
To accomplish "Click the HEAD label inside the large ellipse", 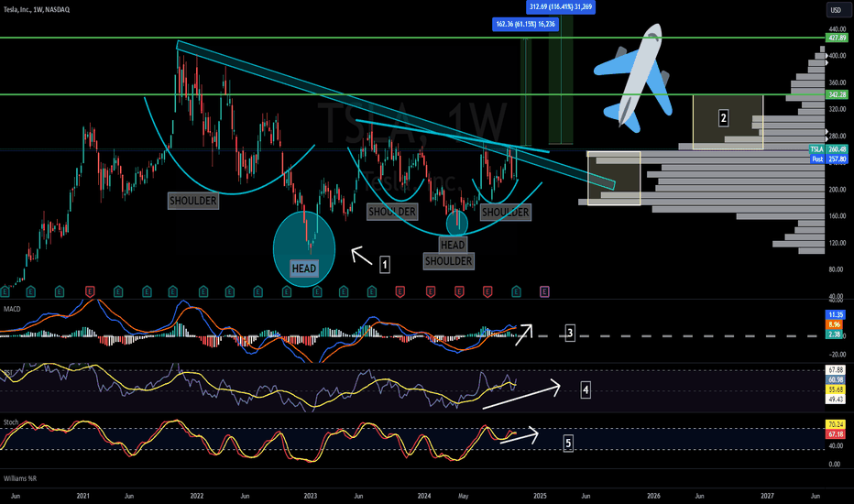I will [304, 268].
